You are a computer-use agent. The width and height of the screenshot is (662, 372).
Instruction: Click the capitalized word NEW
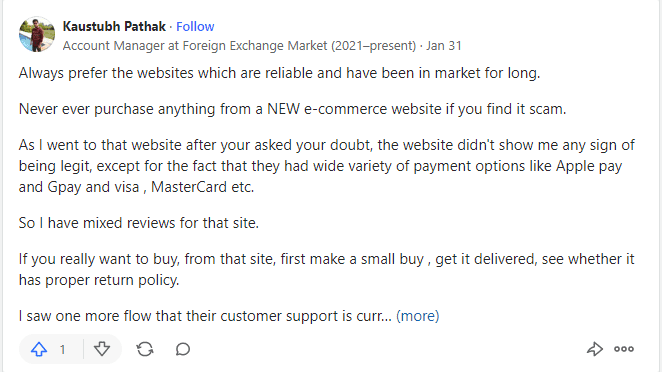pyautogui.click(x=283, y=109)
